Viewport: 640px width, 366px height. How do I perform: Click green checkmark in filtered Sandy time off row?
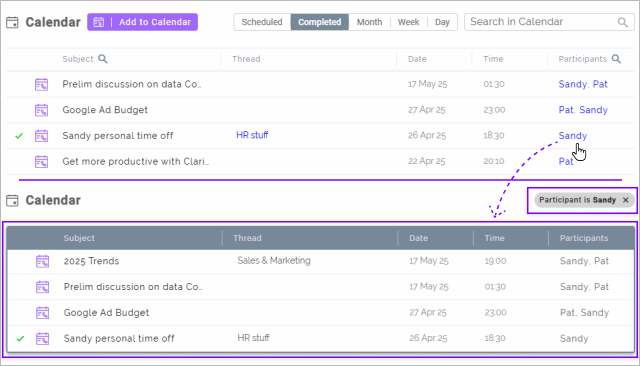pos(20,339)
